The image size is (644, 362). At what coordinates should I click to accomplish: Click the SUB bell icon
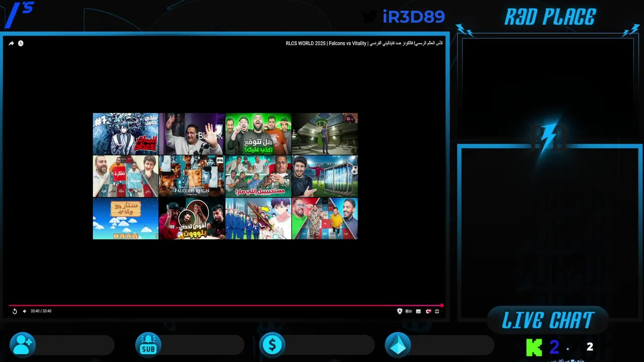click(148, 345)
